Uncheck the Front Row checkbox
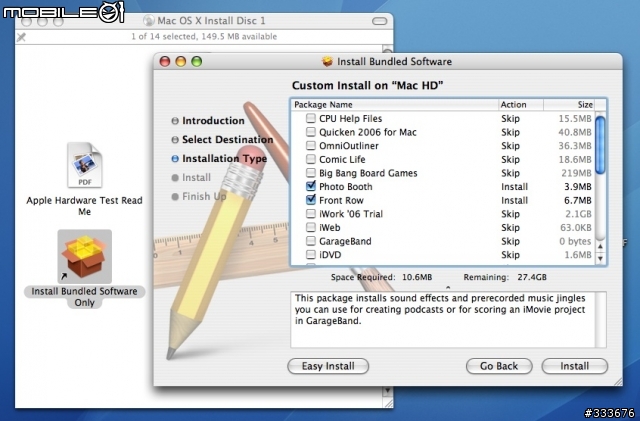This screenshot has height=421, width=640. point(311,200)
